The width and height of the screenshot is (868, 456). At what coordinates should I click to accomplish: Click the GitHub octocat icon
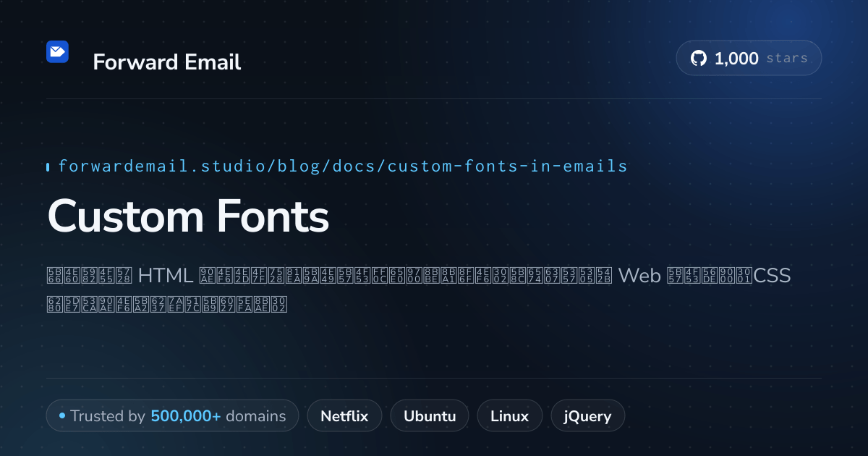[699, 59]
